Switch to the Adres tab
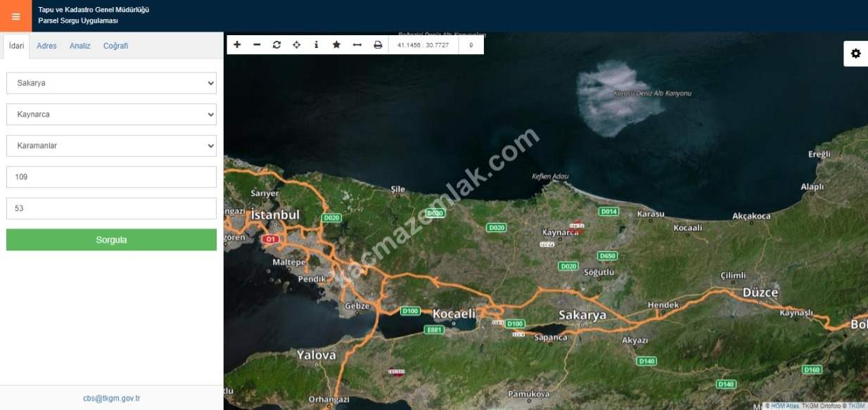The width and height of the screenshot is (868, 410). (46, 46)
